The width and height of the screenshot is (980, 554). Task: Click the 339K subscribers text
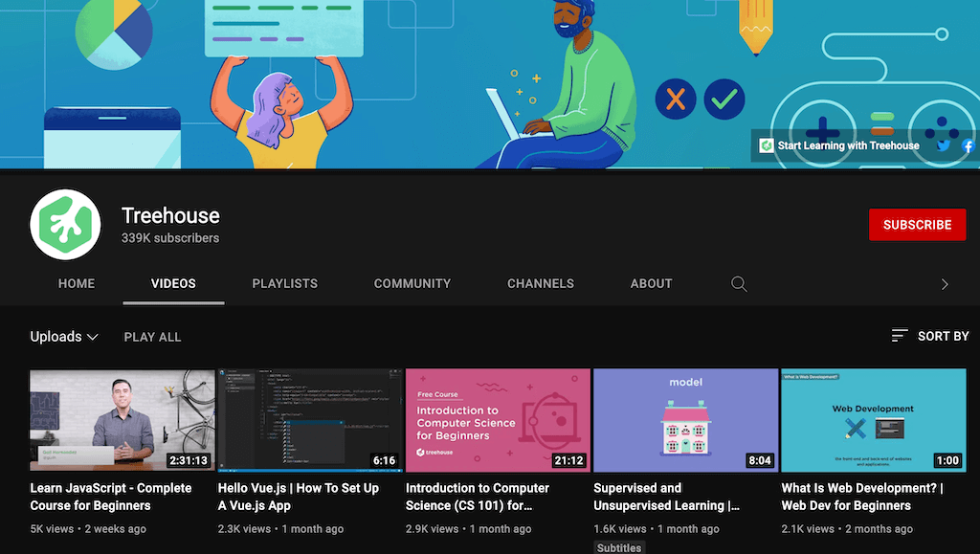170,238
